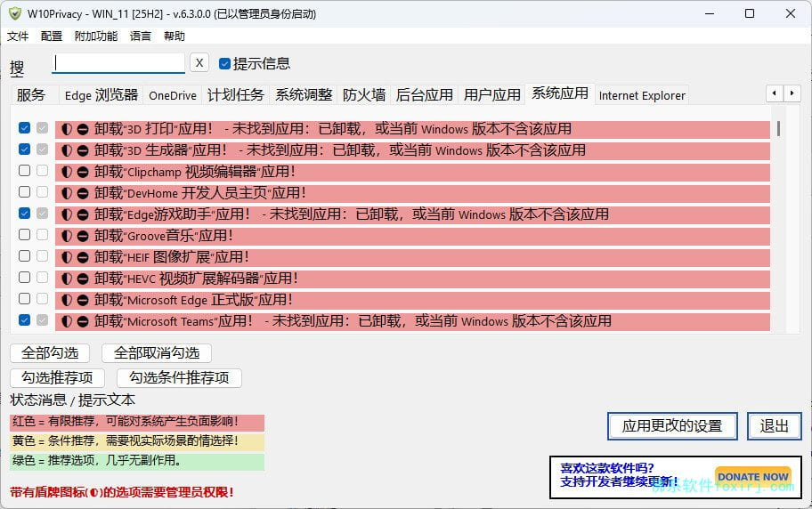
Task: Switch to the 用户应用 tab
Action: (492, 95)
